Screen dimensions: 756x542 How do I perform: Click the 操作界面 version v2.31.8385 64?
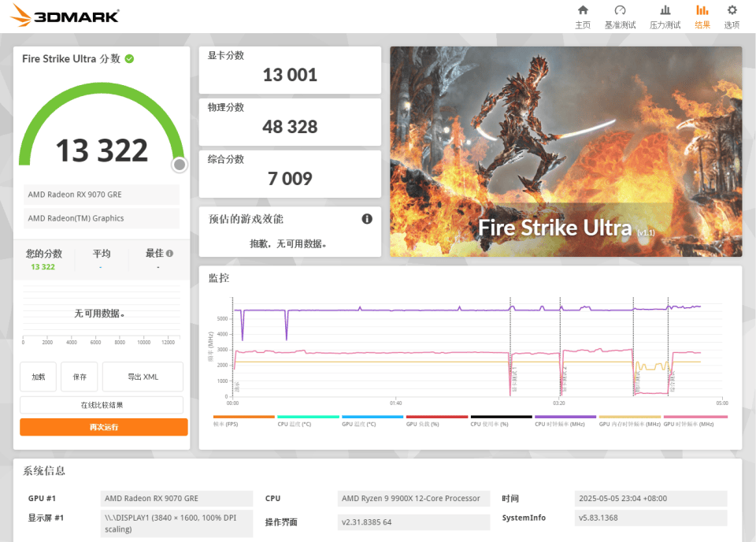click(x=413, y=522)
